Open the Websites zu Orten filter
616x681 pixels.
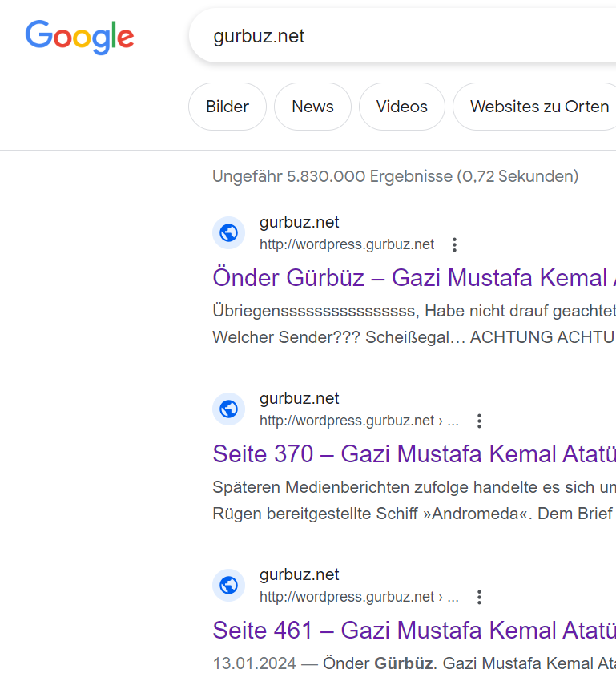click(535, 107)
